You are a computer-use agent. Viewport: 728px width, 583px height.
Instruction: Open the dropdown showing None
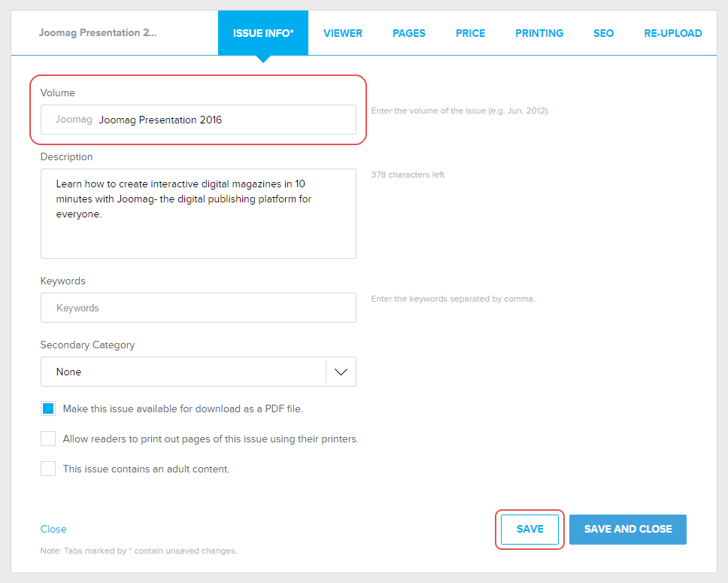183,372
